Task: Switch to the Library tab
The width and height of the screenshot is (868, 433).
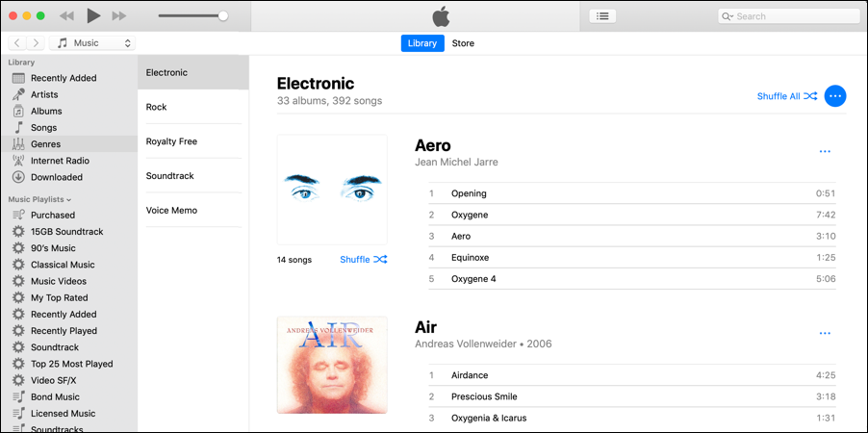Action: pyautogui.click(x=422, y=43)
